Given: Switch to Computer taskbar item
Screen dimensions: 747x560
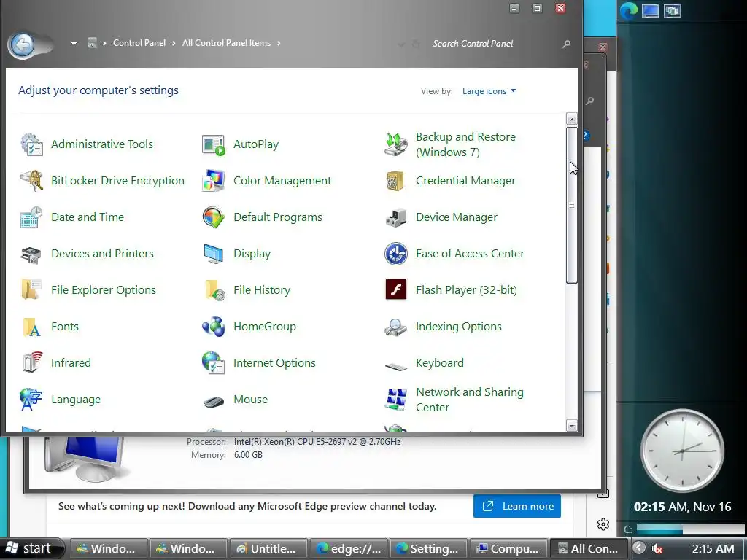Looking at the screenshot, I should pos(508,548).
